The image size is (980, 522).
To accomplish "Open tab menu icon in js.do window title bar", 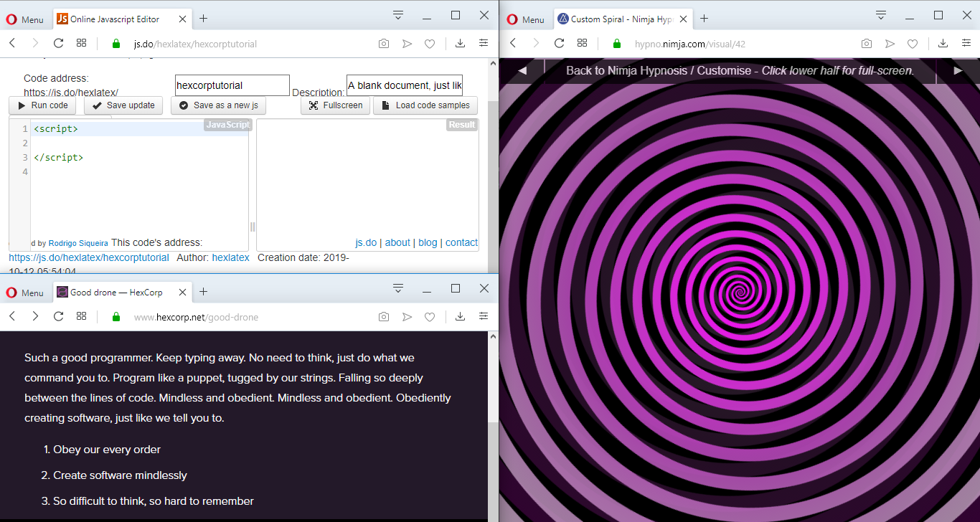I will click(399, 15).
